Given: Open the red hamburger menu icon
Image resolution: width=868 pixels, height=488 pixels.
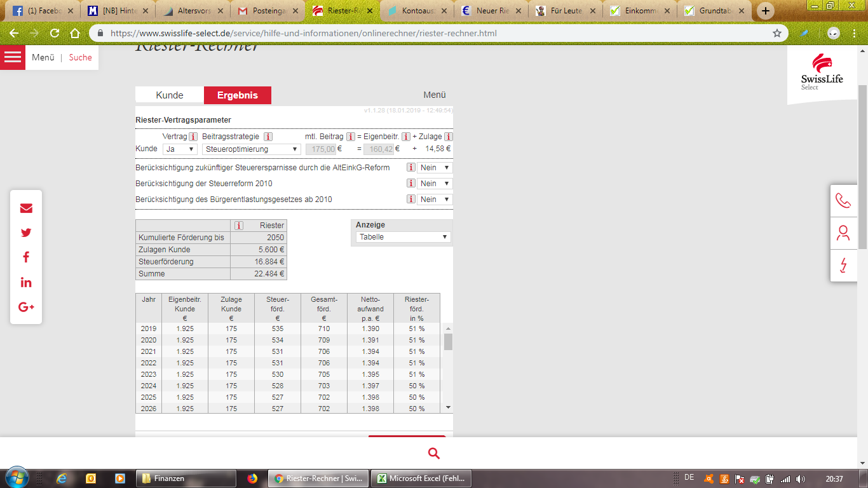Looking at the screenshot, I should [x=13, y=57].
